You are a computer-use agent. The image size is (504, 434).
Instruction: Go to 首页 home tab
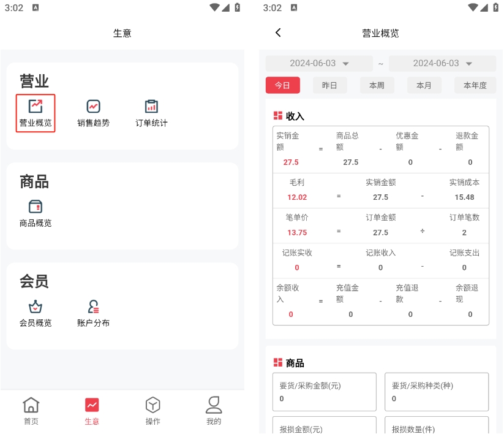[31, 411]
